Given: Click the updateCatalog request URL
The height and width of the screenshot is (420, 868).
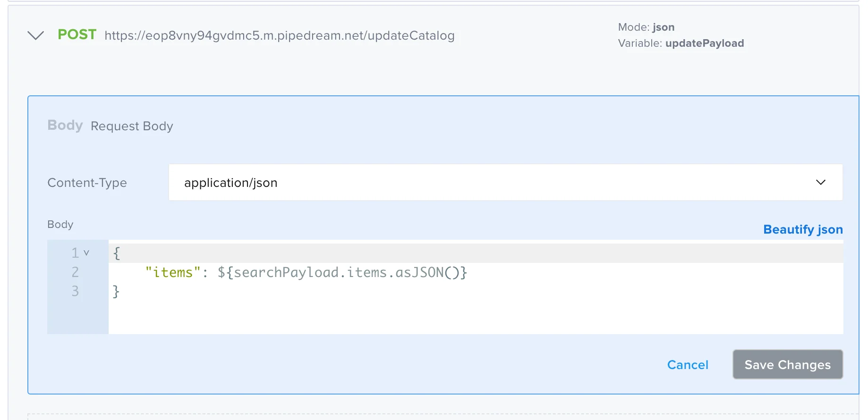Looking at the screenshot, I should (x=279, y=35).
